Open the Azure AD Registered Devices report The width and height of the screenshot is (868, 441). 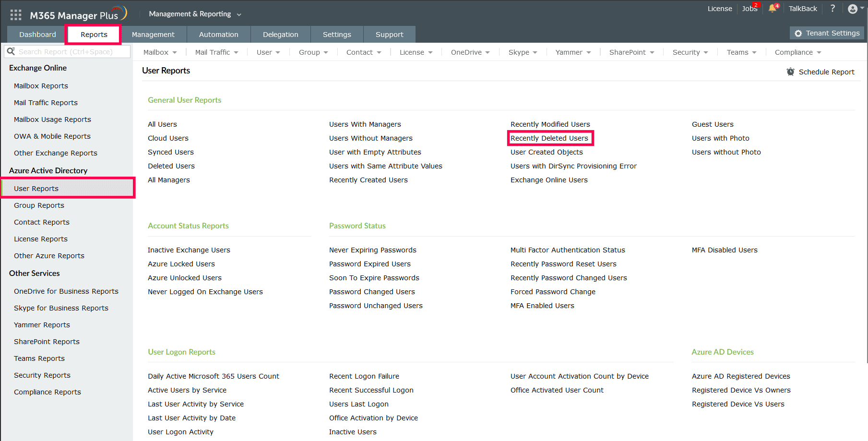[741, 376]
